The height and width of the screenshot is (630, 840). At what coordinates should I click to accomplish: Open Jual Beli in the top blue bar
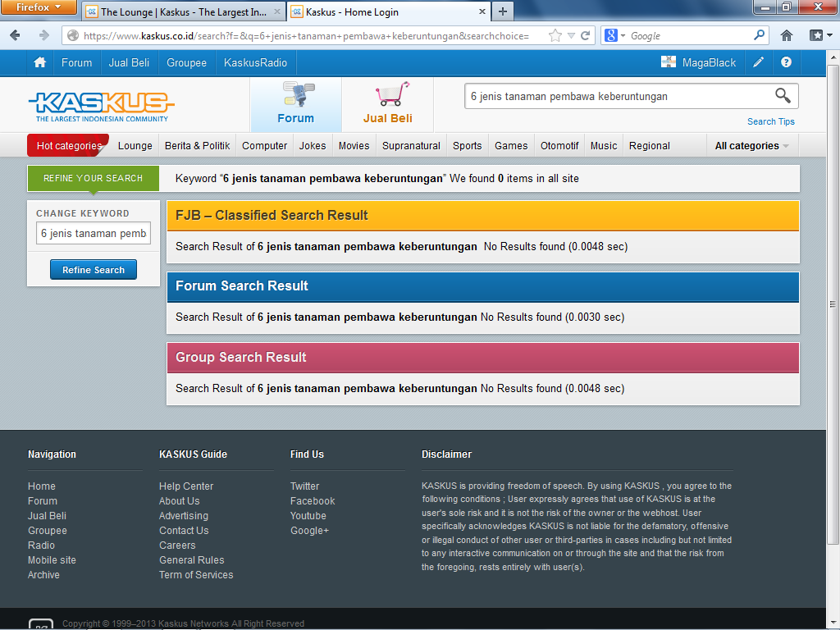pos(129,62)
